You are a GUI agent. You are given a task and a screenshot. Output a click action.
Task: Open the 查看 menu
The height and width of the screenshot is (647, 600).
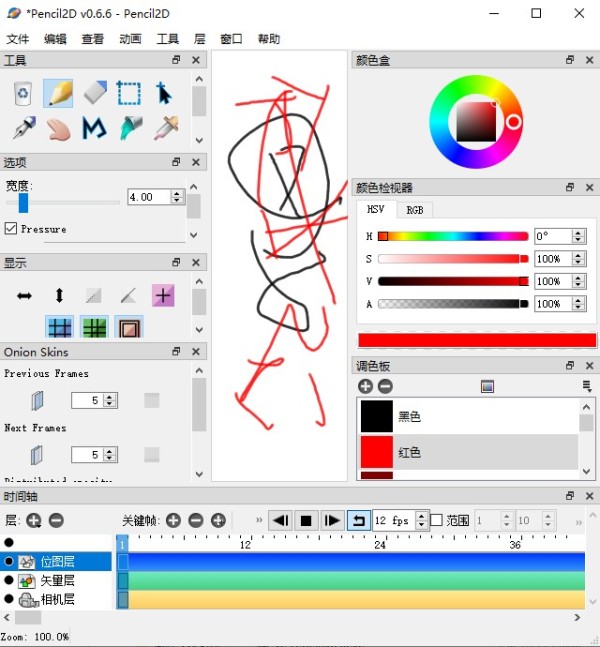point(93,39)
